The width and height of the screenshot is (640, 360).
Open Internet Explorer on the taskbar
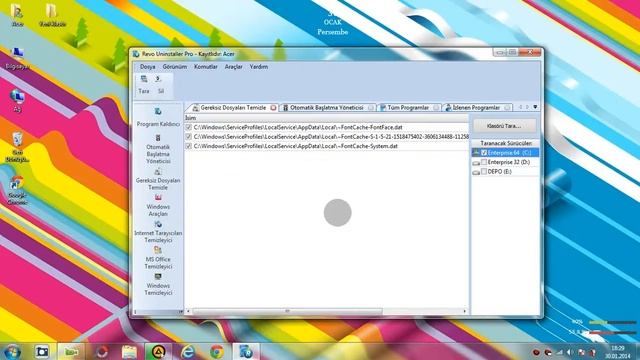click(187, 351)
